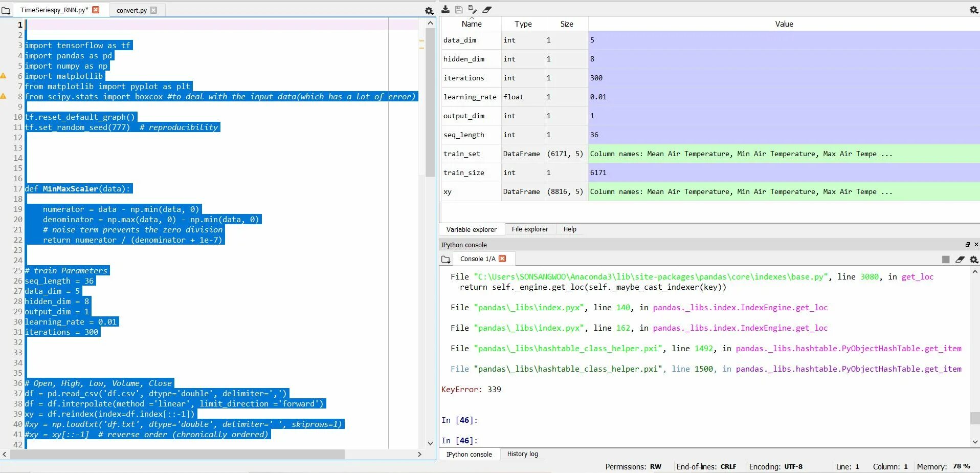The width and height of the screenshot is (980, 473).
Task: Close the convert.py tab
Action: [153, 10]
